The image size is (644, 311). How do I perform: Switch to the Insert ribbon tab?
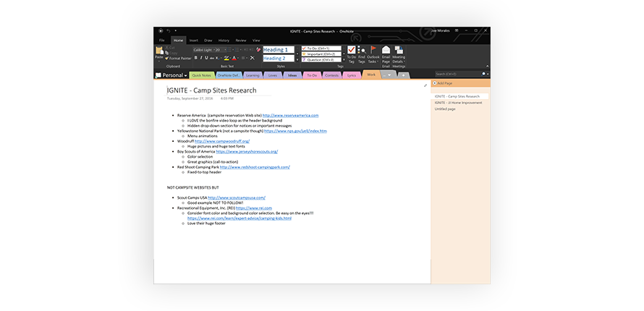coord(193,41)
